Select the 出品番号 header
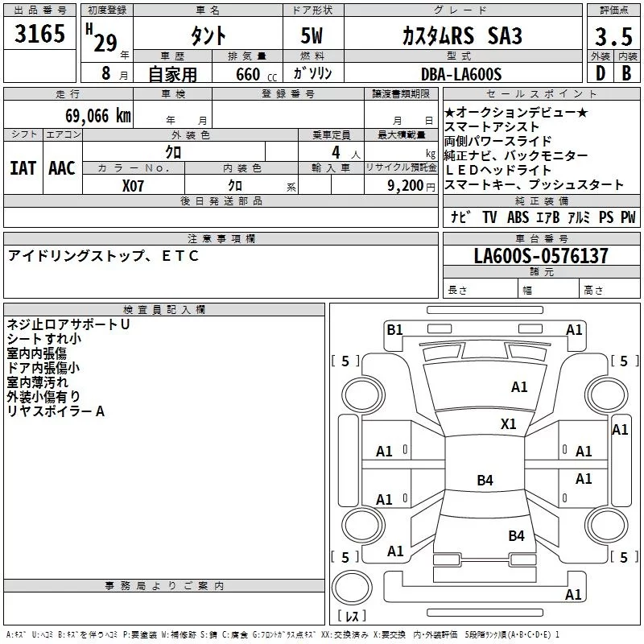 click(39, 10)
